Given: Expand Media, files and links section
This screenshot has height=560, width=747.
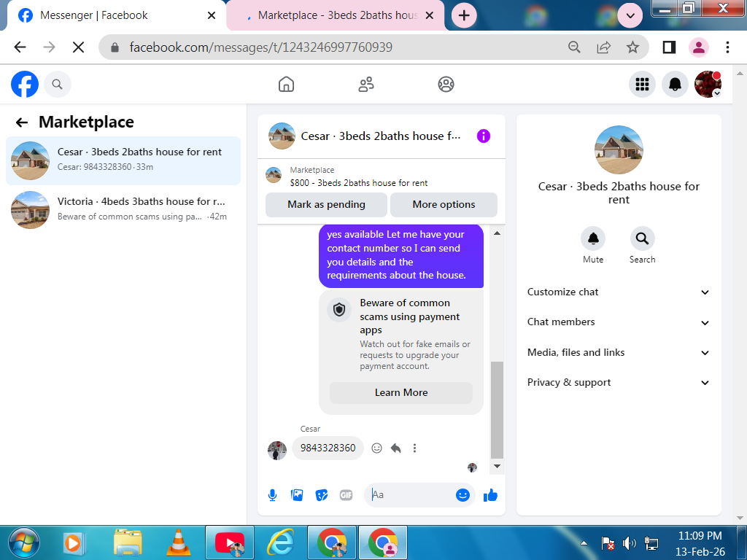Looking at the screenshot, I should [619, 353].
